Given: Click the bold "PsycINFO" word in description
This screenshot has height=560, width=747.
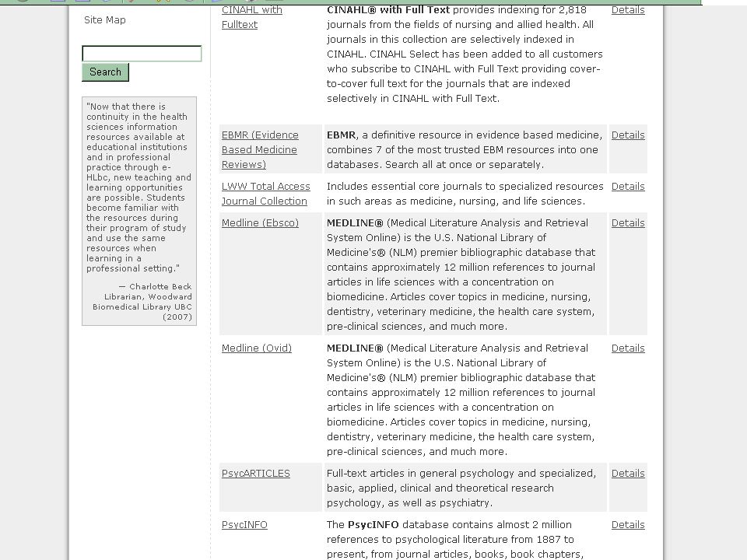Looking at the screenshot, I should coord(373,525).
